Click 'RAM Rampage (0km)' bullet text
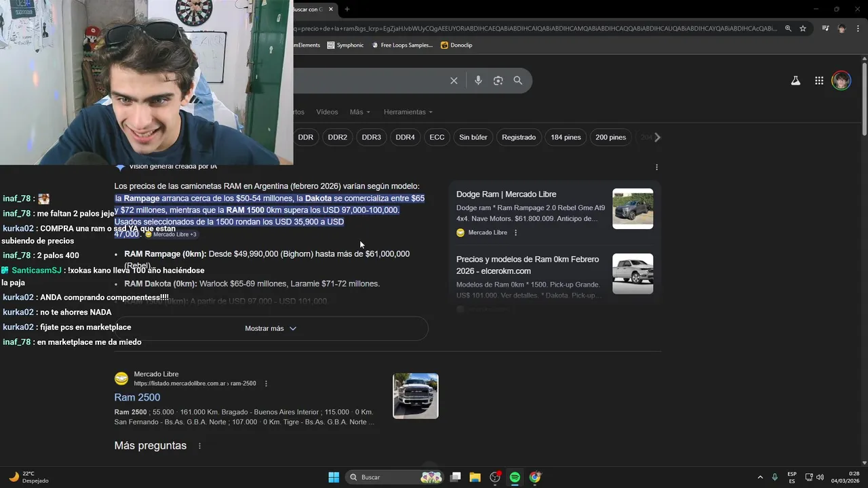Viewport: 868px width, 488px height. 165,254
